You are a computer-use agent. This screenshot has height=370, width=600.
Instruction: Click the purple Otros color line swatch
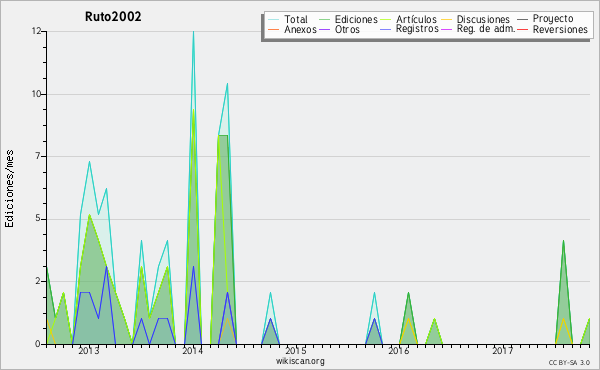[x=324, y=29]
